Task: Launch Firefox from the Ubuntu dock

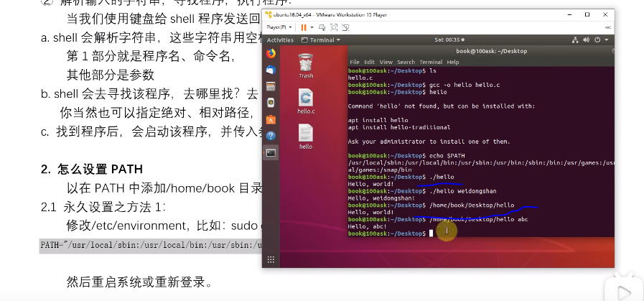Action: (x=271, y=53)
